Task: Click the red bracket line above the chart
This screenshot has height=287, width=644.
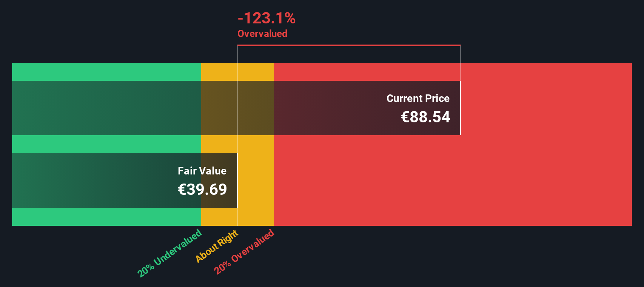Action: [349, 45]
